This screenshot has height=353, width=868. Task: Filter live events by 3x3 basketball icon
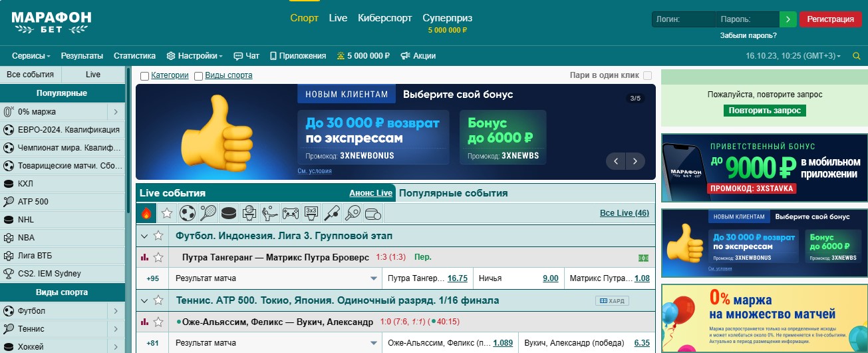click(311, 213)
